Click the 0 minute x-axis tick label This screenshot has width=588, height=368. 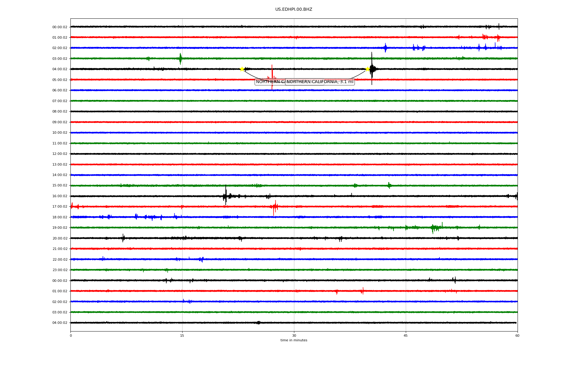pos(71,335)
